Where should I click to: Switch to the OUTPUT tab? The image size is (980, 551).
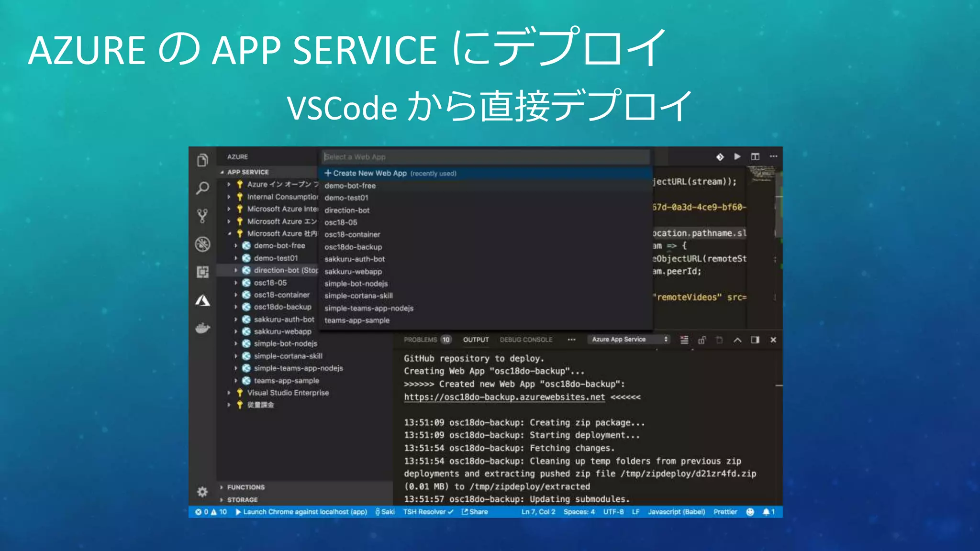coord(476,340)
